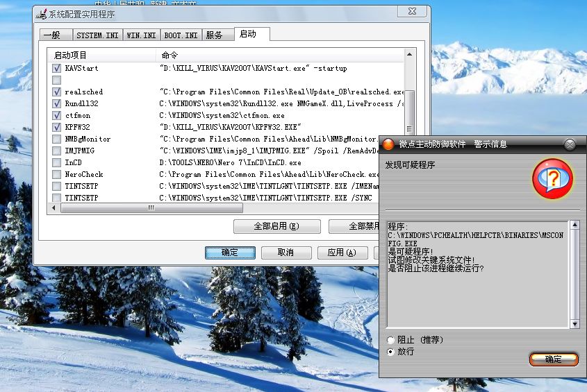This screenshot has height=392, width=587.
Task: Click the 全部禁用 button
Action: [x=354, y=226]
